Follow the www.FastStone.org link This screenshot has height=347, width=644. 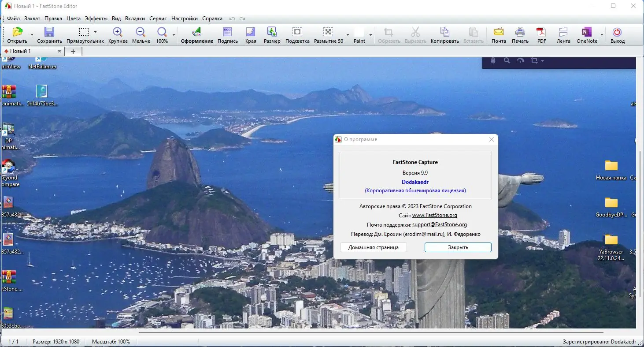435,215
